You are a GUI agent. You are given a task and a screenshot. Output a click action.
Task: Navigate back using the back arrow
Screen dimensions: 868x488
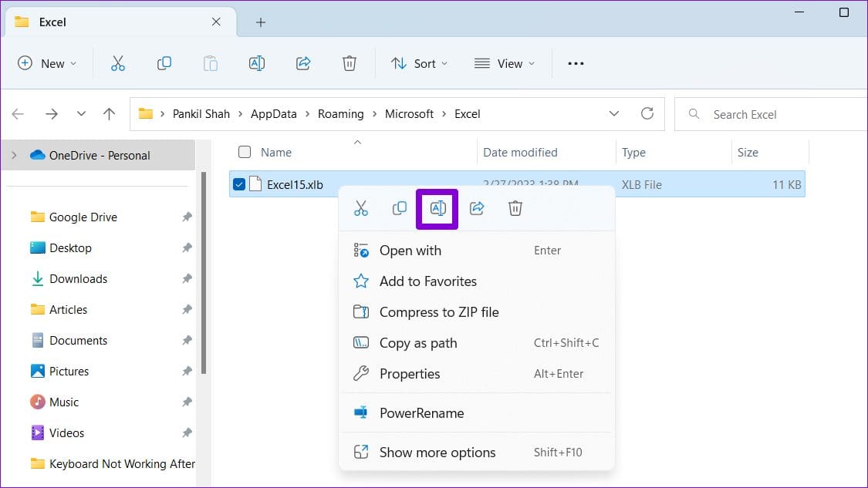tap(18, 113)
